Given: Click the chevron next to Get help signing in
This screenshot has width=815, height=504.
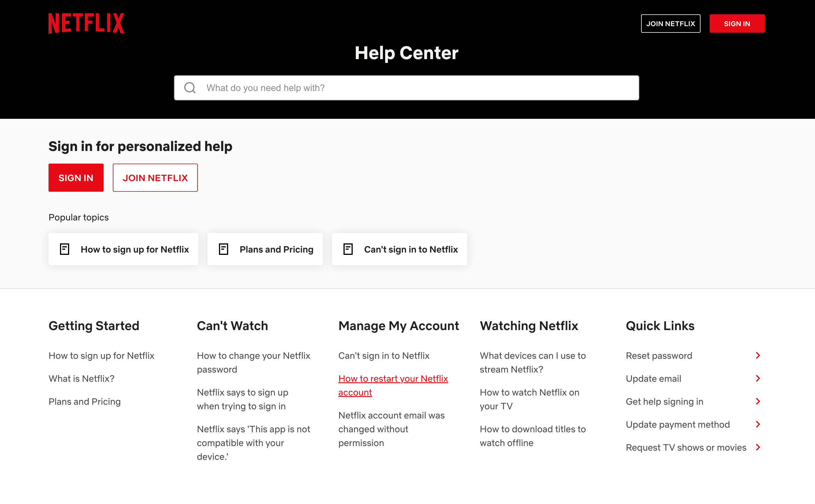Looking at the screenshot, I should (x=758, y=401).
